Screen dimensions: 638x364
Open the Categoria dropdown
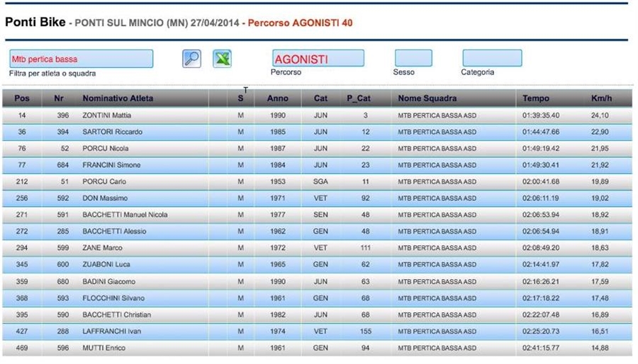tap(492, 58)
